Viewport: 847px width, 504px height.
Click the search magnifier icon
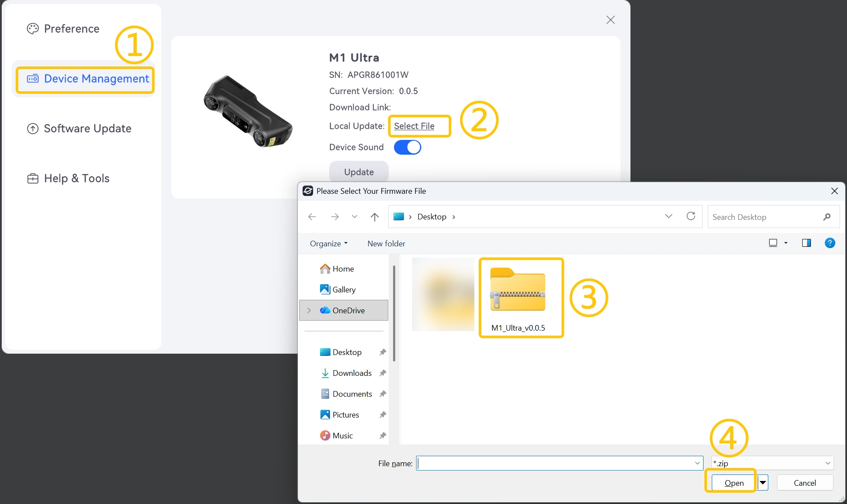(827, 217)
